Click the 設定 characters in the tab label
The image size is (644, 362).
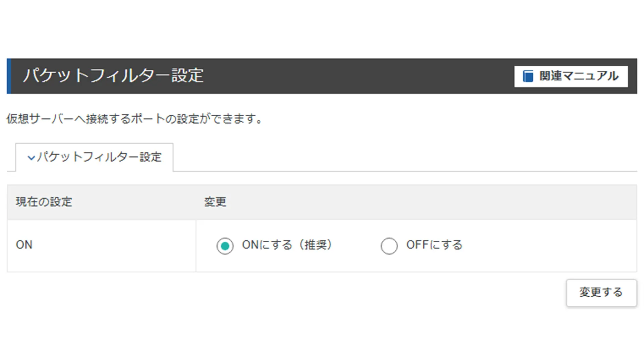151,157
